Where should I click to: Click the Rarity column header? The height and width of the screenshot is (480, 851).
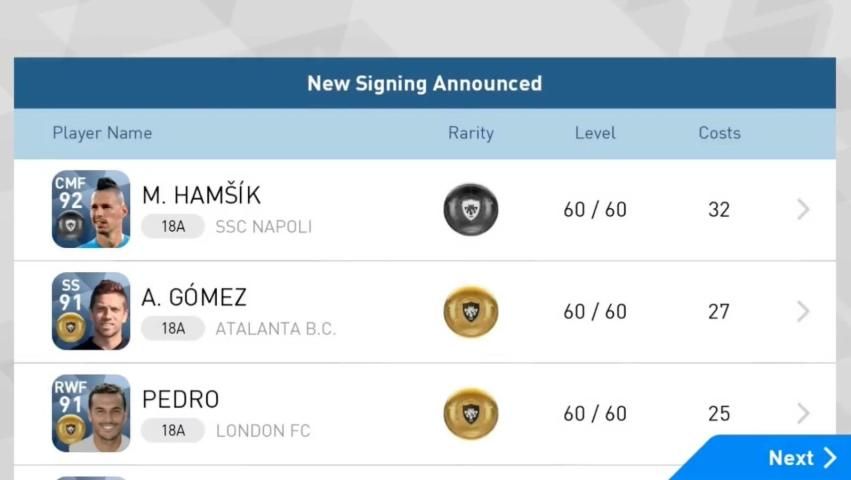tap(471, 133)
